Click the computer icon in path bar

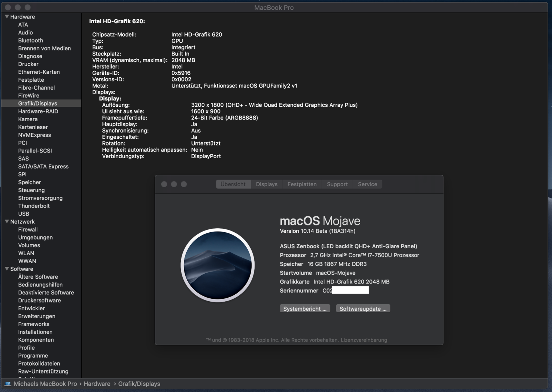tap(8, 384)
